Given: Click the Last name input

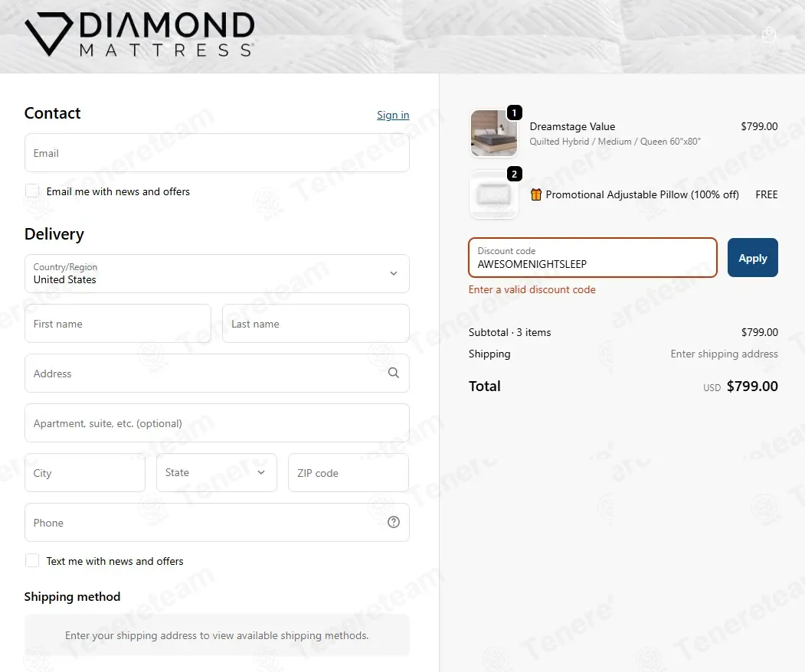Looking at the screenshot, I should [316, 324].
